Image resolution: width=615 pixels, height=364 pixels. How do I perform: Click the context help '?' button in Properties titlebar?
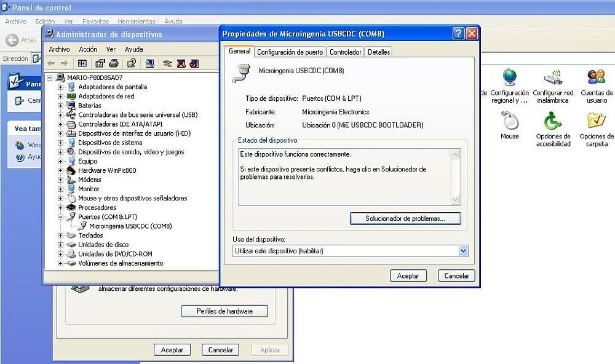tap(458, 33)
